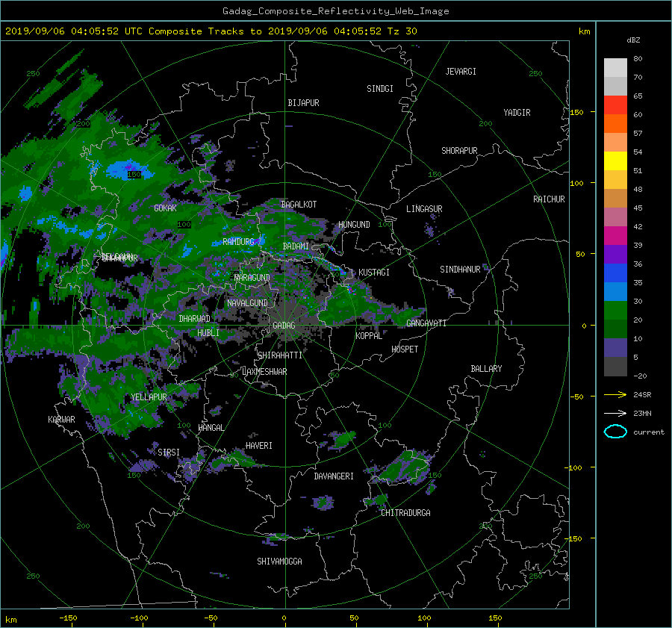Click the BADAMI city label
The height and width of the screenshot is (628, 672).
click(296, 246)
